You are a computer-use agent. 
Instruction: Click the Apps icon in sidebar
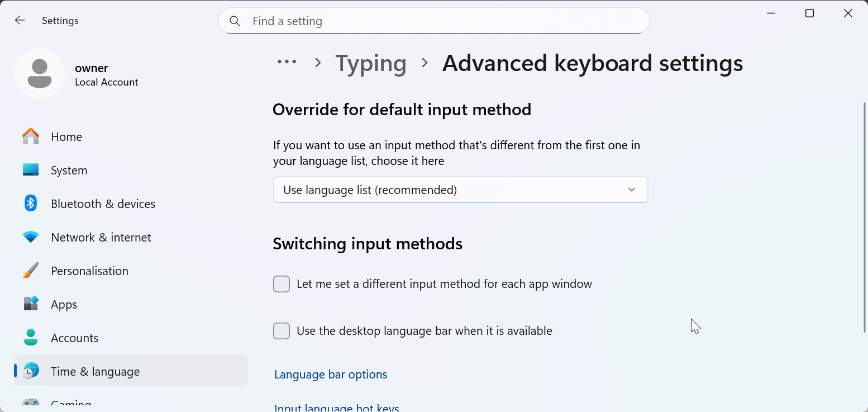pyautogui.click(x=31, y=304)
